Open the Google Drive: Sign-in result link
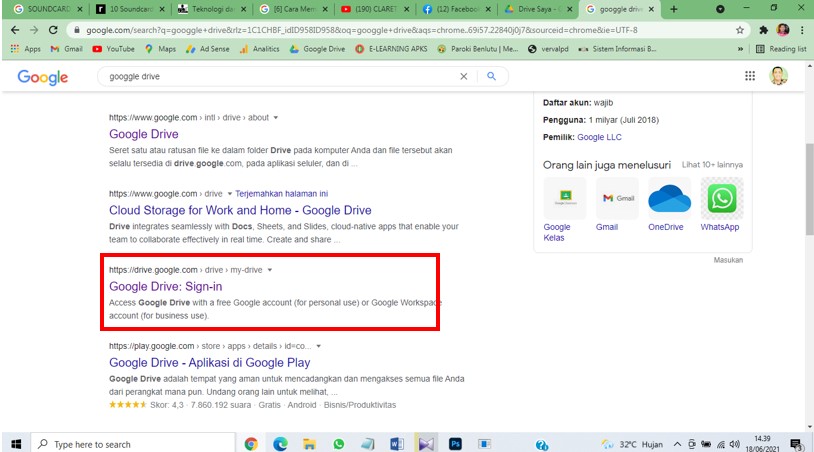Viewport: 814px width, 452px height. [x=165, y=287]
